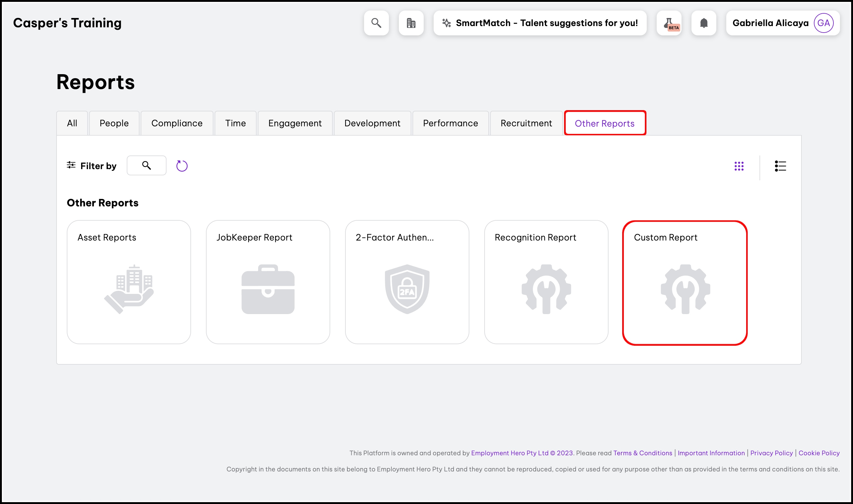Open the Asset Reports card
Image resolution: width=853 pixels, height=504 pixels.
[129, 282]
